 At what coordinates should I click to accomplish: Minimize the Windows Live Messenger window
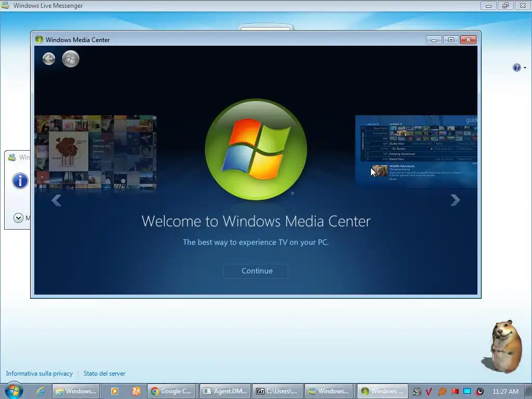click(x=488, y=5)
